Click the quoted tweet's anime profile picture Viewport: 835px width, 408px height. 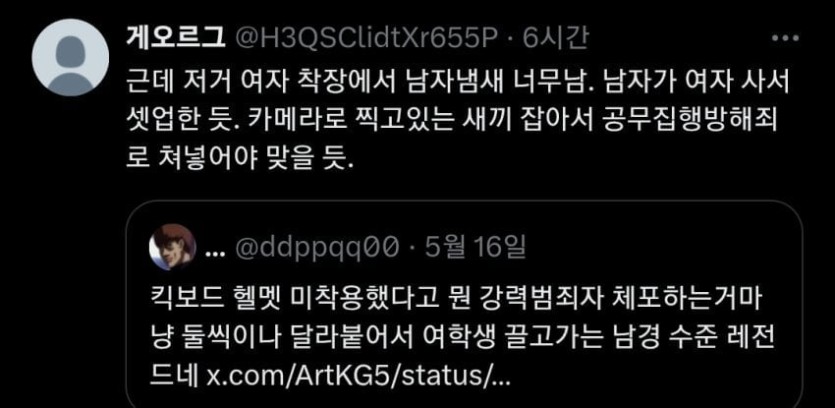[172, 247]
